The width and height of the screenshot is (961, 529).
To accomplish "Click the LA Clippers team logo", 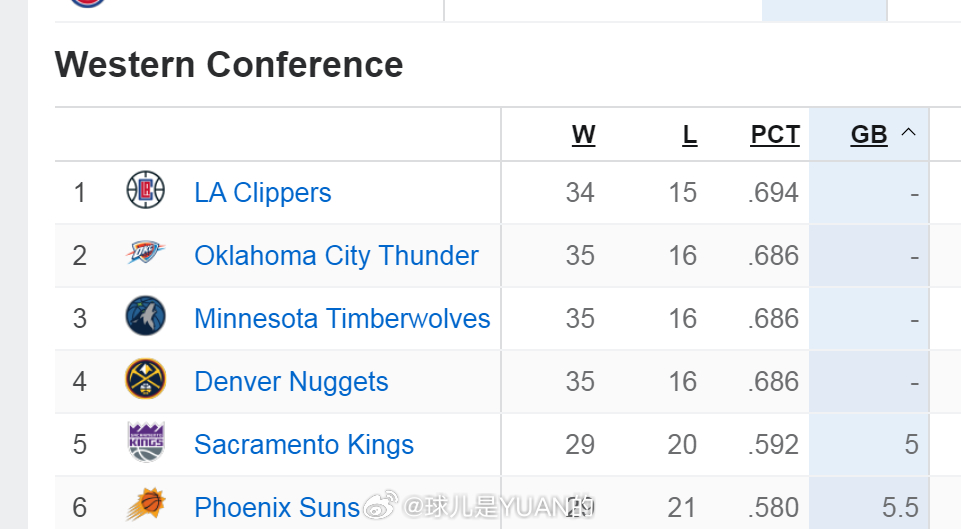I will tap(145, 190).
